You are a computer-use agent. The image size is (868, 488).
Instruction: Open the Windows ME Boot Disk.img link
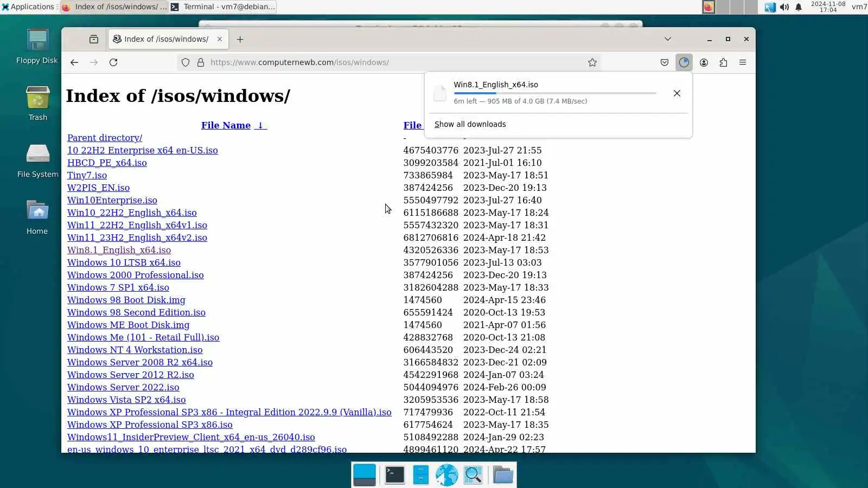click(x=129, y=325)
